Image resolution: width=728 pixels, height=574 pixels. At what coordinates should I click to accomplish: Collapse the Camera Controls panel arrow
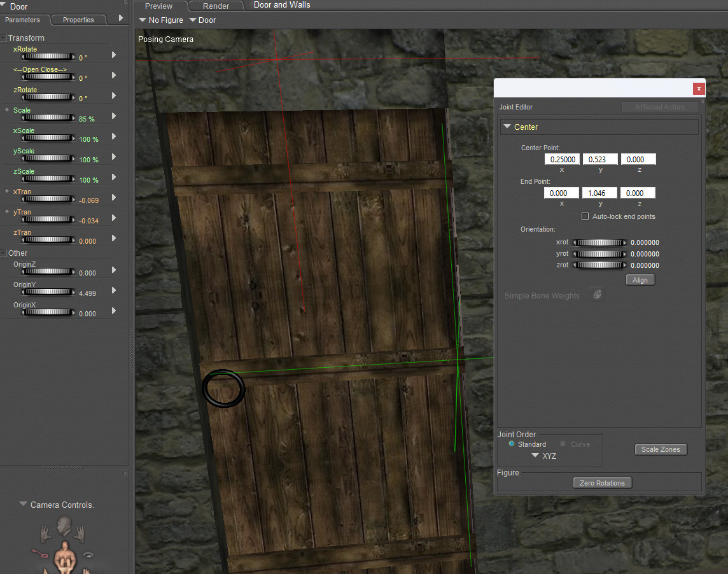tap(23, 504)
